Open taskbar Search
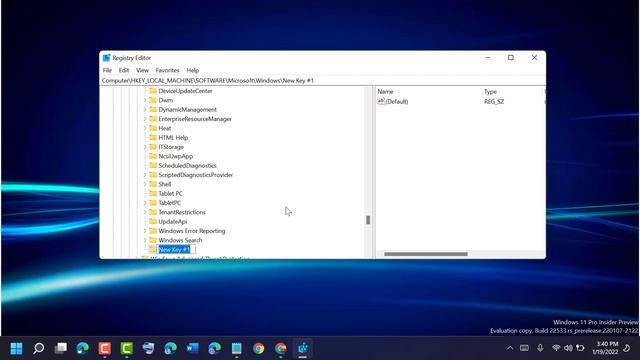The width and height of the screenshot is (640, 360). click(38, 348)
